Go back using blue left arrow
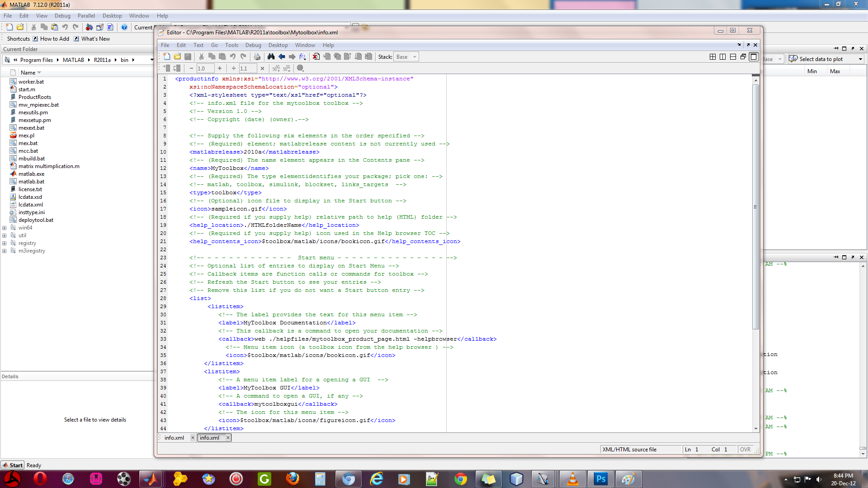 pyautogui.click(x=282, y=56)
